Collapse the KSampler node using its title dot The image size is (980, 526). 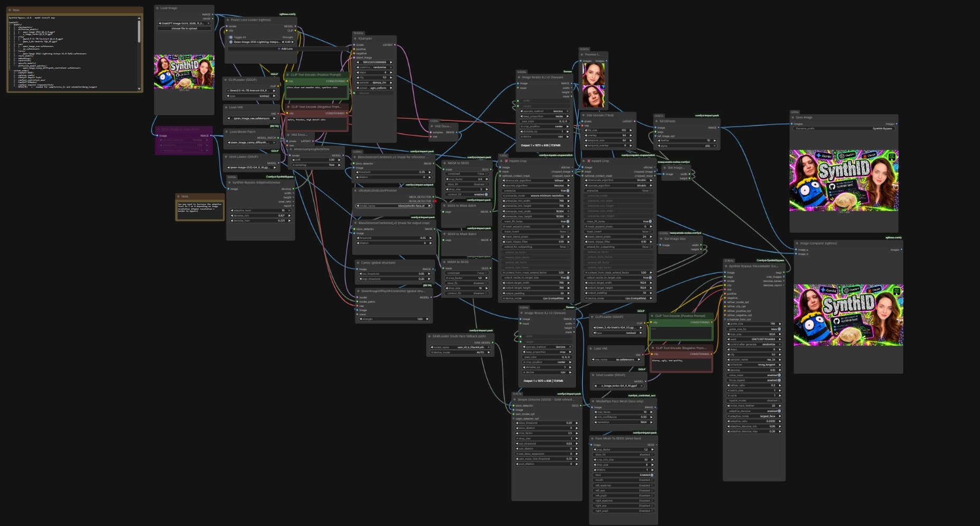point(356,39)
